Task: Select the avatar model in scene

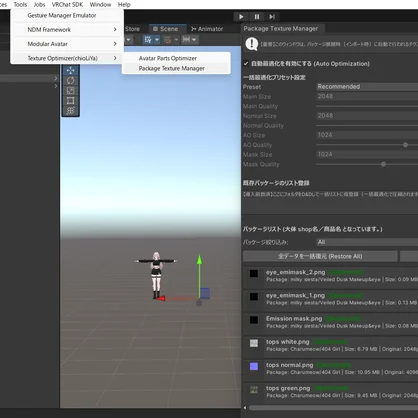Action: [156, 275]
